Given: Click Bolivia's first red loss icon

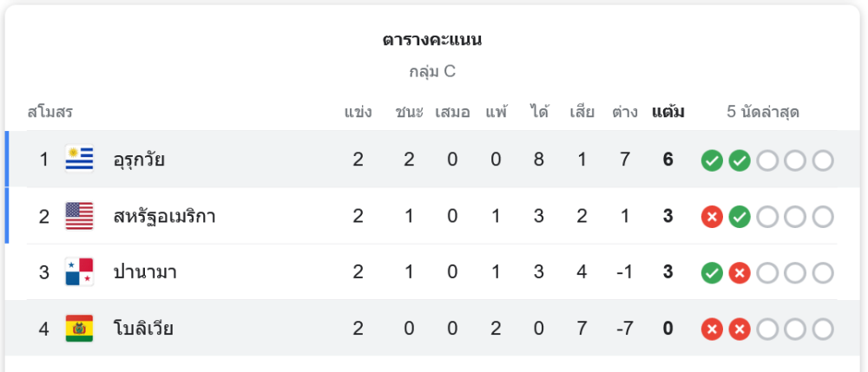Looking at the screenshot, I should coord(712,330).
